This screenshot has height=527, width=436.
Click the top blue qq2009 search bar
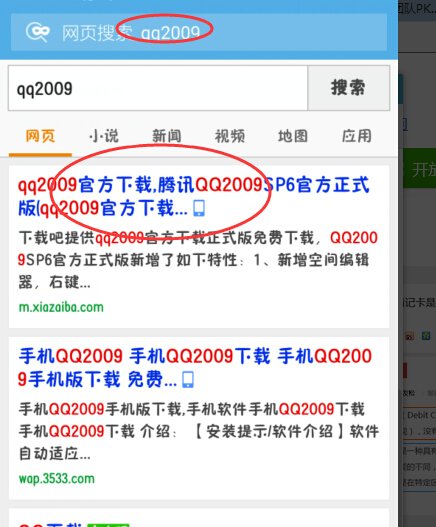pyautogui.click(x=199, y=32)
